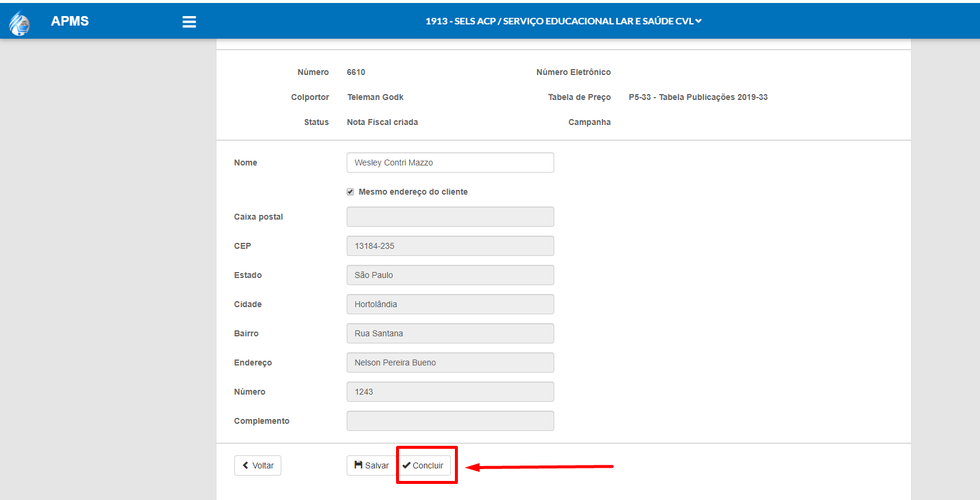
Task: Click the Endereço field Nelson Pereira Bueno
Action: (x=450, y=362)
